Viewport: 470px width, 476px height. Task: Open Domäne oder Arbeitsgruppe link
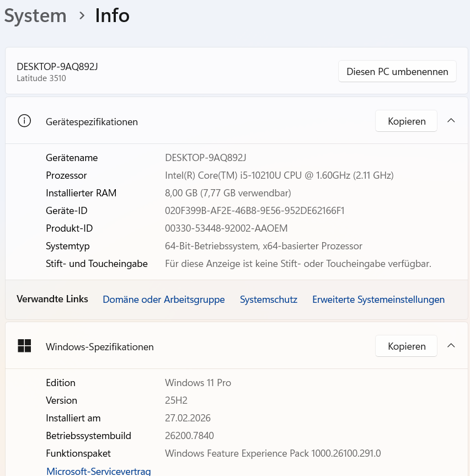point(164,299)
